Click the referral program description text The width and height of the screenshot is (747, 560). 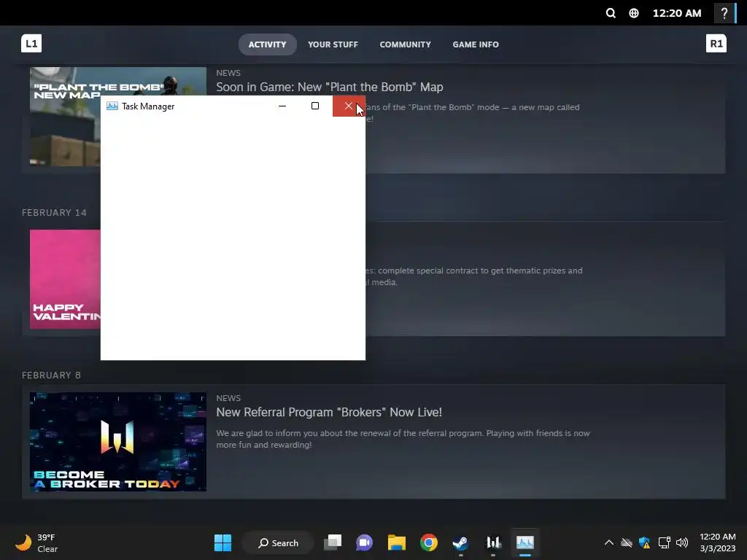click(403, 439)
